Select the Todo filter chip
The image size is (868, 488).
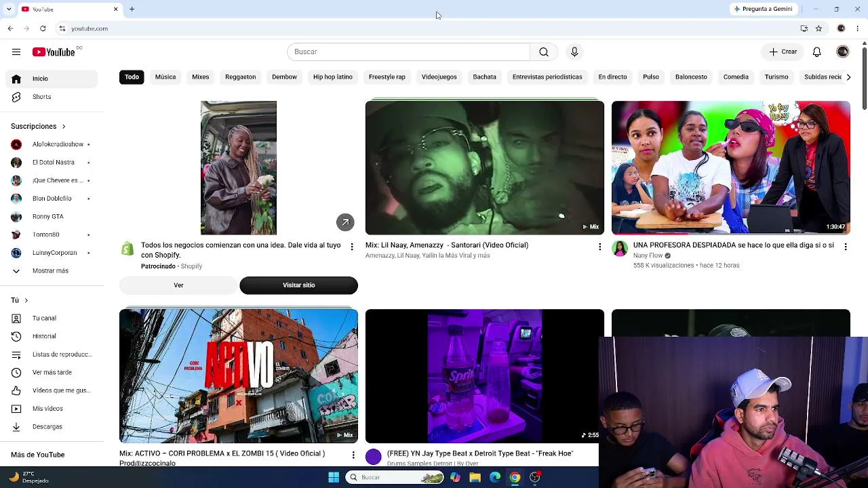click(132, 77)
